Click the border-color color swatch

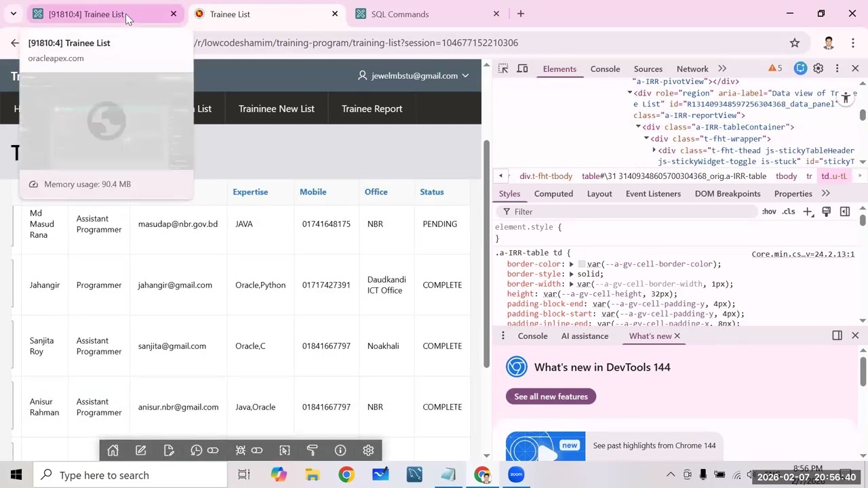tap(581, 264)
